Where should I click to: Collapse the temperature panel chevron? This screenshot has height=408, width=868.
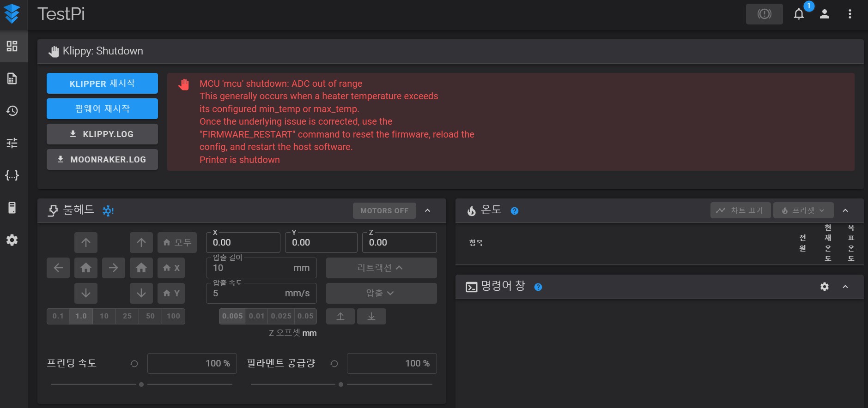pos(845,210)
